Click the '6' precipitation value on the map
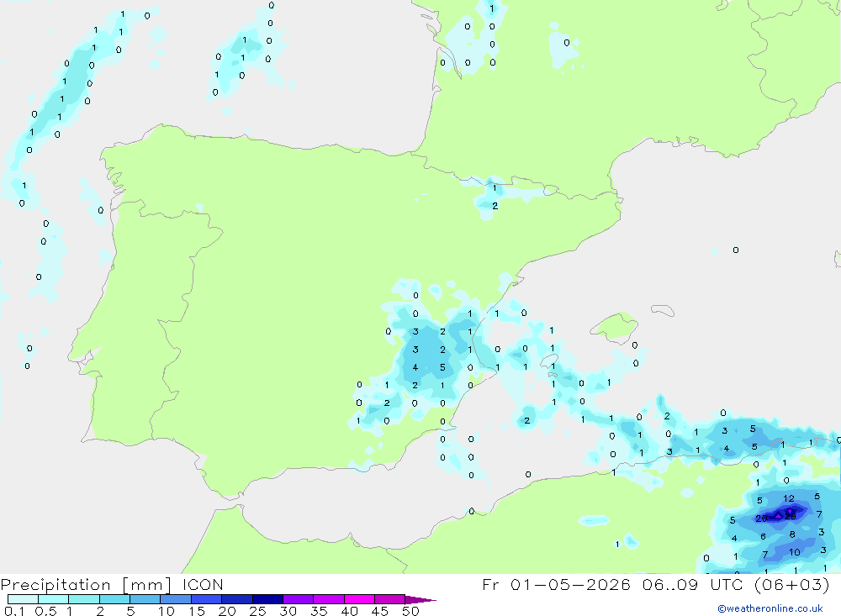Screen dimensions: 841x616 763,536
